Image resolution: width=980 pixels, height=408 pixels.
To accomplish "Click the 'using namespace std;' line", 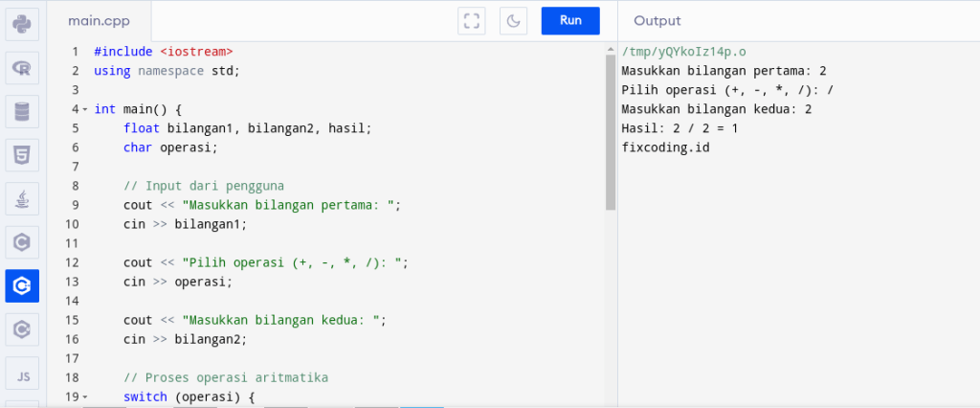I will pos(167,71).
